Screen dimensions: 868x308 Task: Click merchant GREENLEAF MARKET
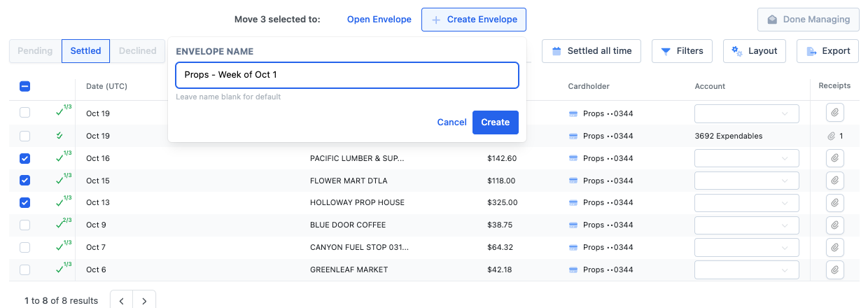349,270
